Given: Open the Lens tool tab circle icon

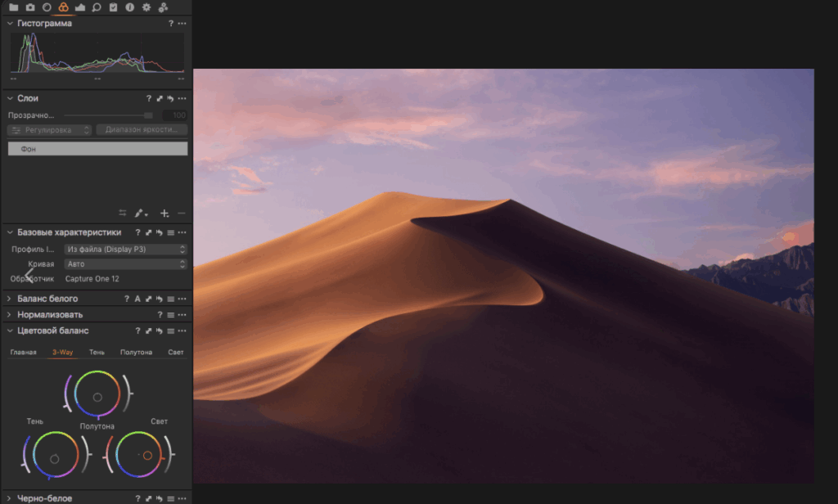Looking at the screenshot, I should click(47, 7).
